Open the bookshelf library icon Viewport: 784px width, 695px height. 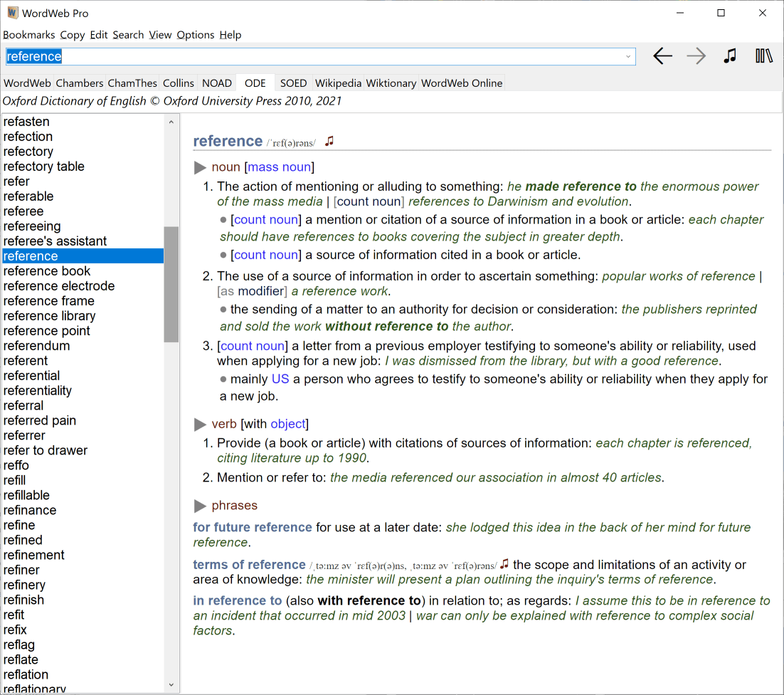click(764, 56)
